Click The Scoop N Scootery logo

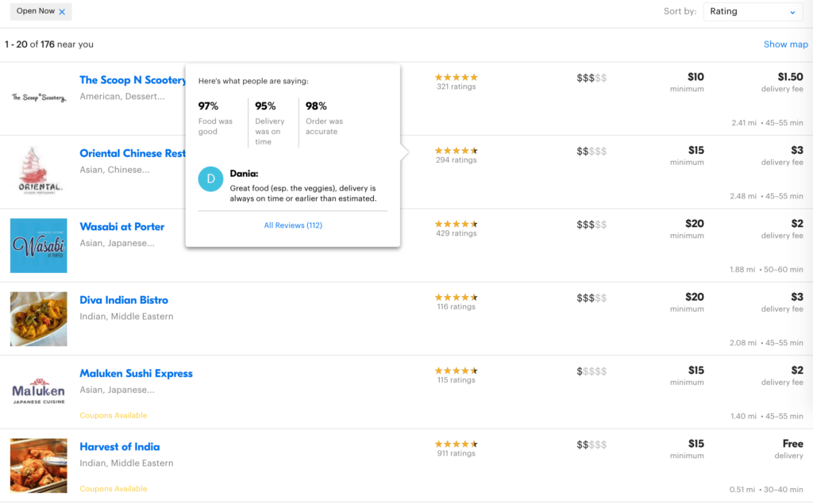pyautogui.click(x=38, y=98)
